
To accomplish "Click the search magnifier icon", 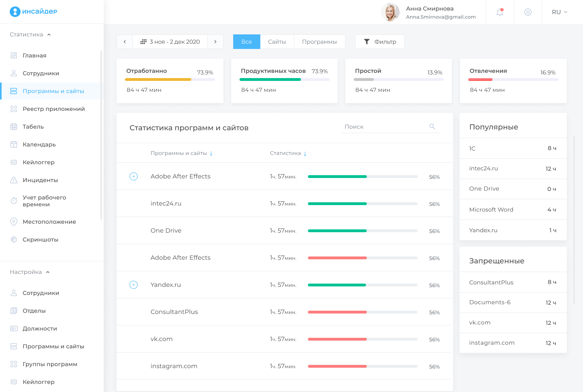I will point(432,127).
